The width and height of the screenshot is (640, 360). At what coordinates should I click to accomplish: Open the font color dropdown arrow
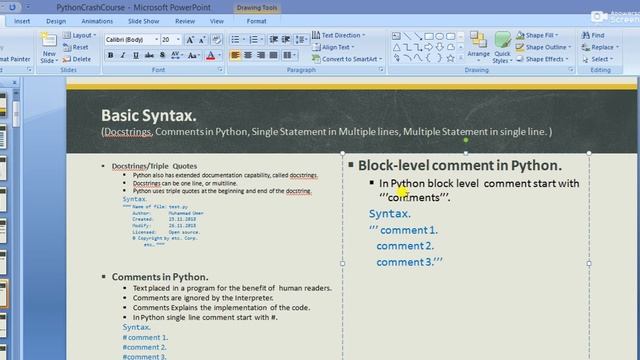[220, 56]
